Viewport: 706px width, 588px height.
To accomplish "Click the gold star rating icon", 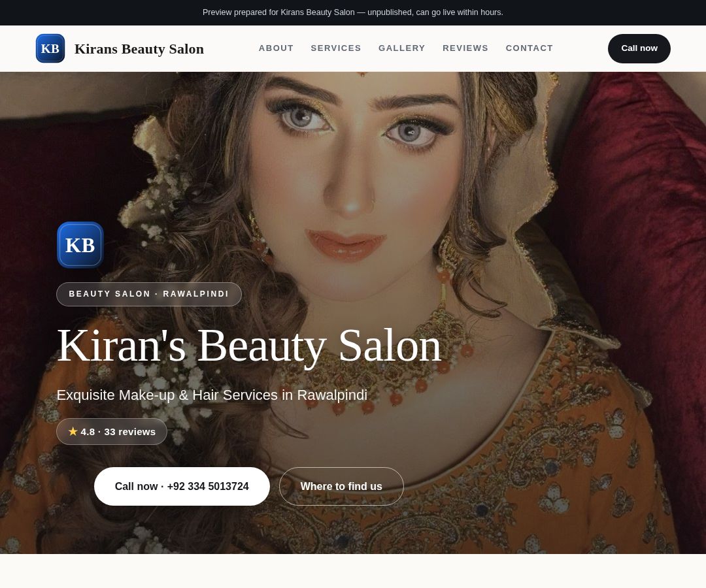I will pos(73,431).
